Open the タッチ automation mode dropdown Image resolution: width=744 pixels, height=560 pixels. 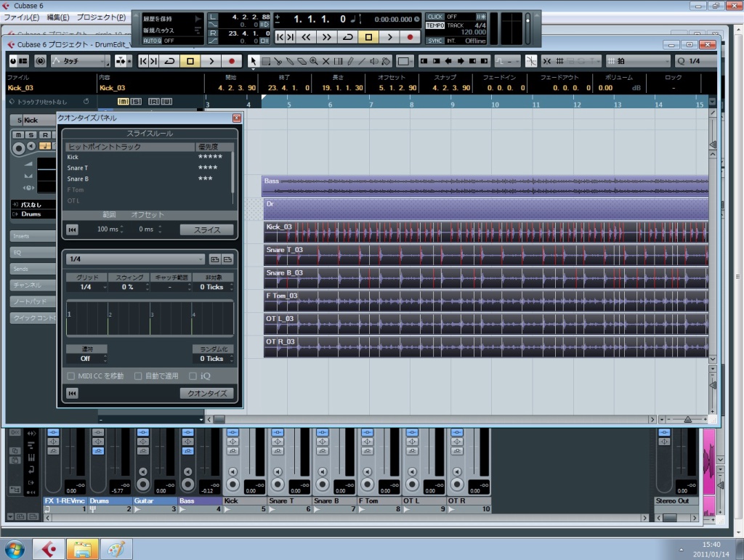(x=80, y=61)
